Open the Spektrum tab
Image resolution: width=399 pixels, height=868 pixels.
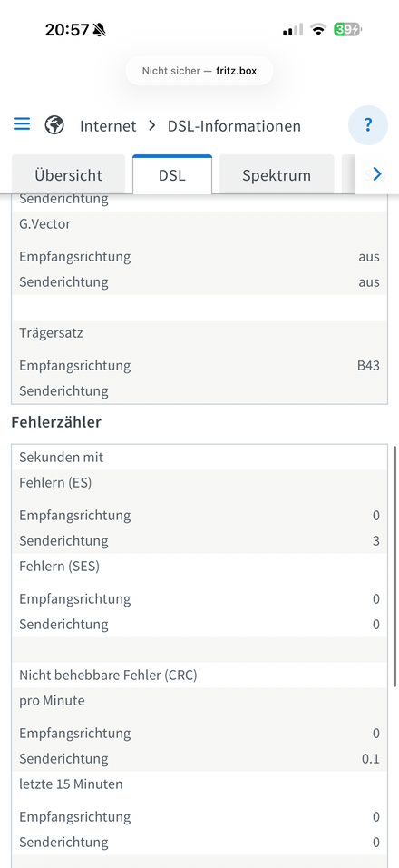(x=277, y=174)
